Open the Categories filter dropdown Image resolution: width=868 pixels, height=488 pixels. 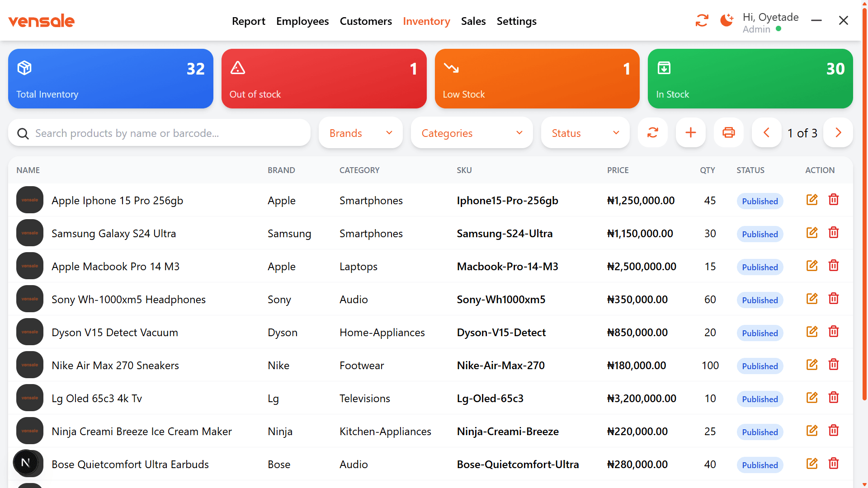472,133
